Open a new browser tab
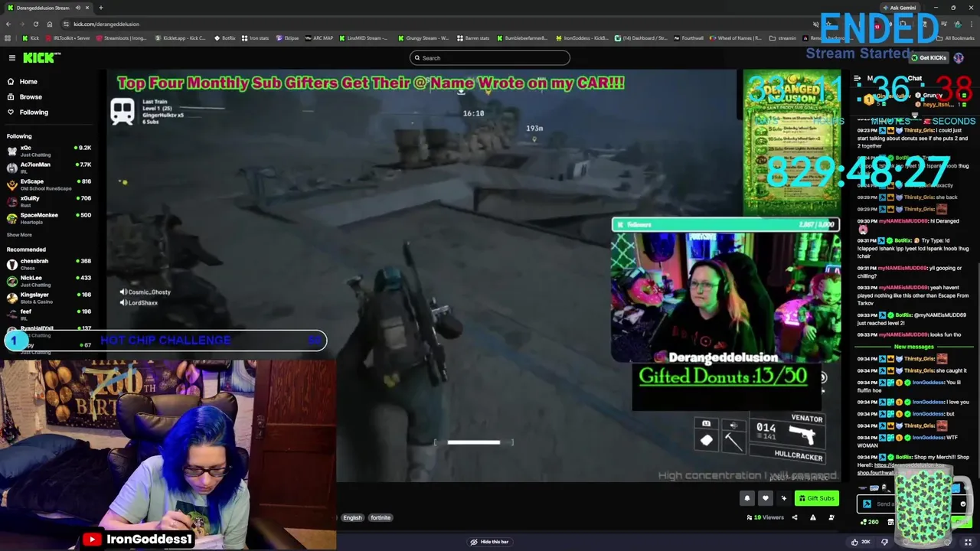Image resolution: width=980 pixels, height=551 pixels. (100, 8)
